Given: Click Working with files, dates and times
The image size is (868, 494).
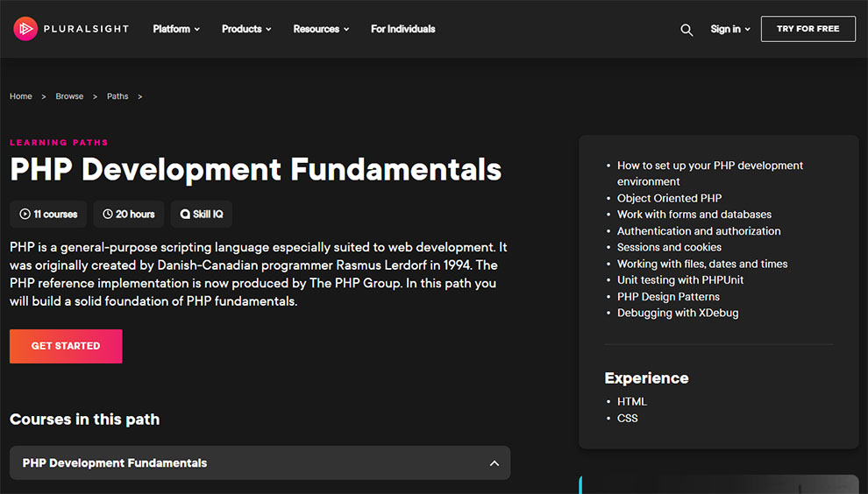Looking at the screenshot, I should (702, 264).
